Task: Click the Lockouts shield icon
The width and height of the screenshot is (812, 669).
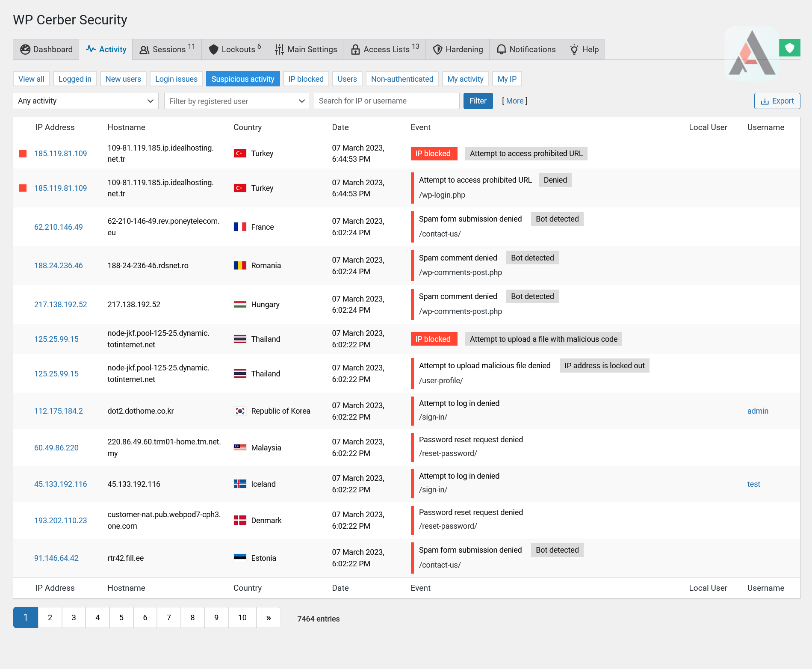Action: (213, 50)
